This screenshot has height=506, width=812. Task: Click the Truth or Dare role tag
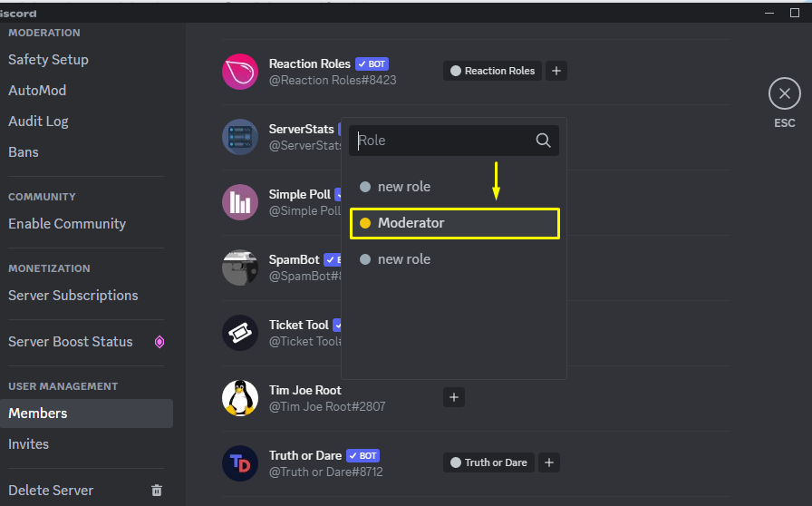coord(488,462)
